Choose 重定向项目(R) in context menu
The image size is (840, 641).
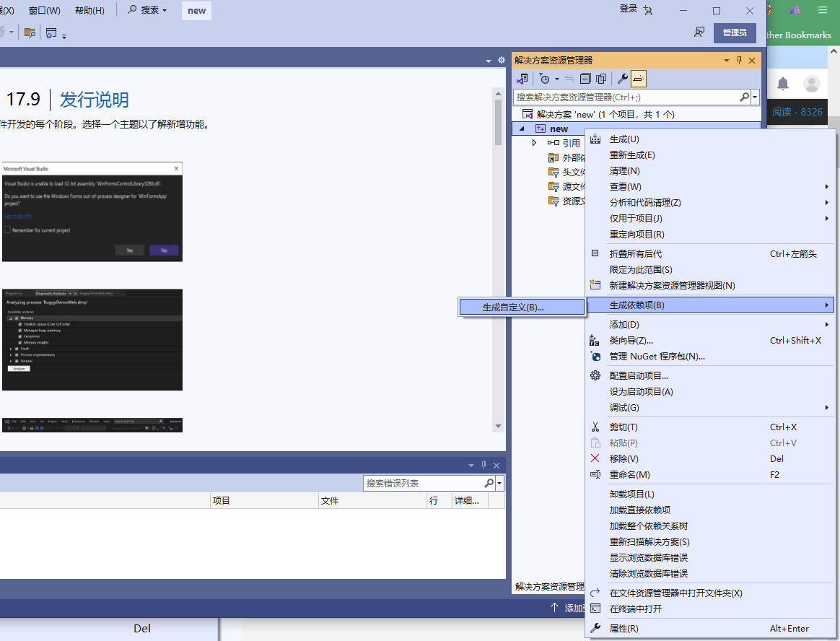[710, 234]
